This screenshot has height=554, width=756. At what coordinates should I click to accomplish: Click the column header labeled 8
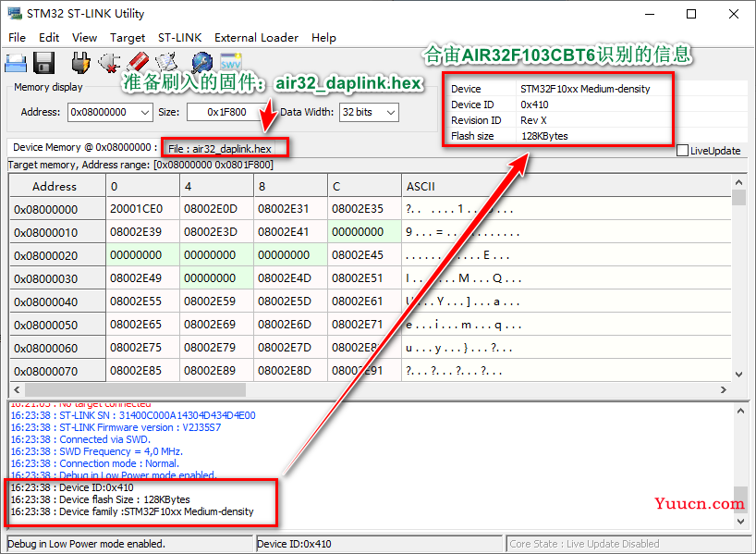coord(291,186)
